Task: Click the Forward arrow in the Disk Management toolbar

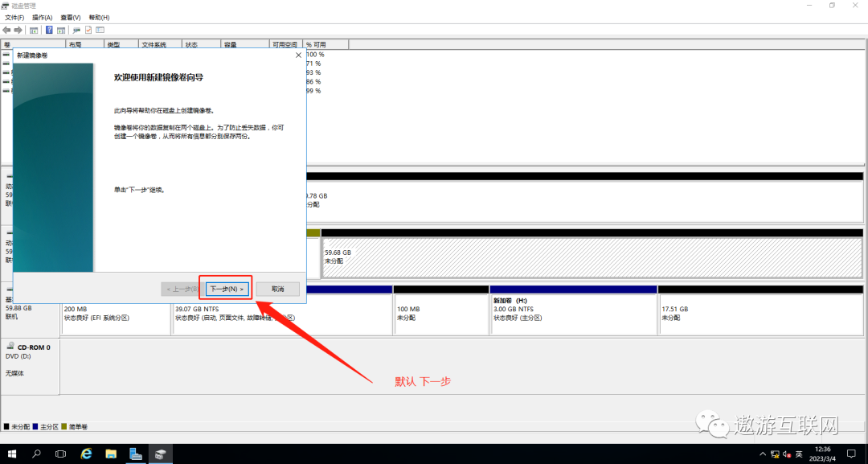Action: [x=18, y=30]
